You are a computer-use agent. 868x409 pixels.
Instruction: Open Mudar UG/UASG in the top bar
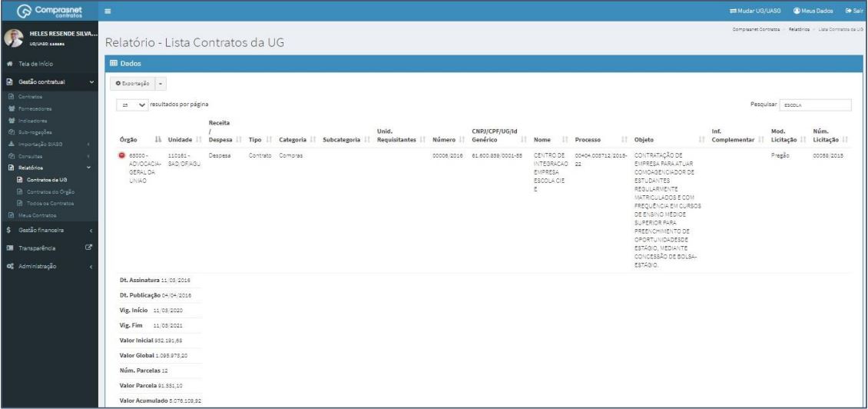coord(755,11)
